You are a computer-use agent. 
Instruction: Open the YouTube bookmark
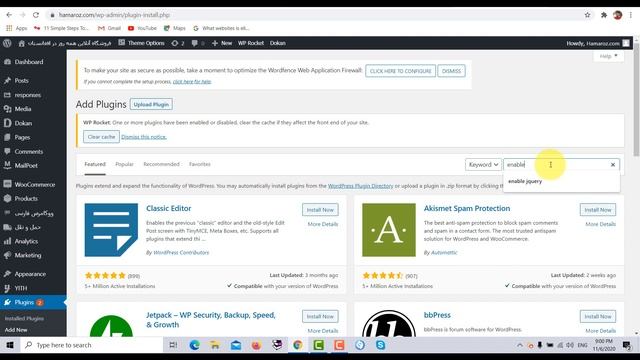[142, 28]
